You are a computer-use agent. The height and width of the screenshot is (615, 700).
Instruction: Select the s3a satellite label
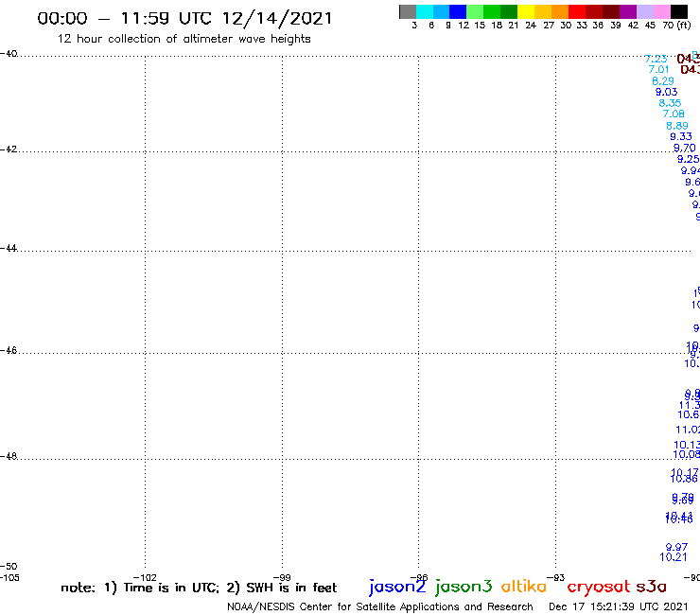(x=652, y=587)
